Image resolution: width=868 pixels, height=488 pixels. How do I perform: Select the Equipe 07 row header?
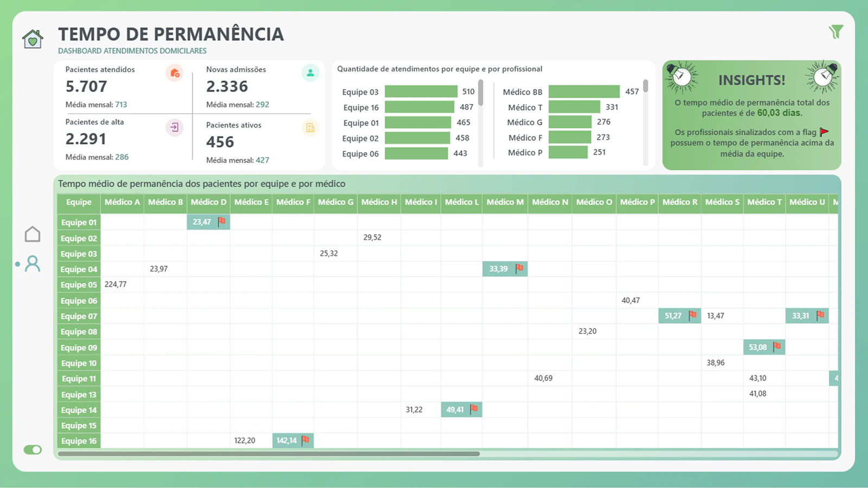click(79, 316)
